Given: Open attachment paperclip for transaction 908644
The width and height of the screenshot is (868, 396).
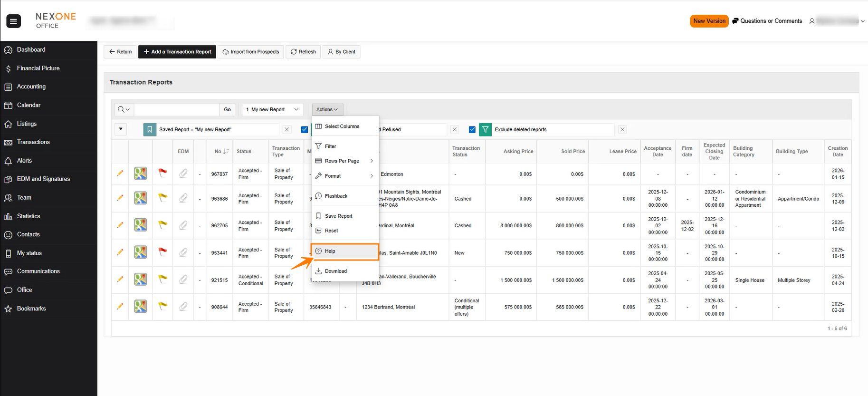Looking at the screenshot, I should pyautogui.click(x=183, y=307).
